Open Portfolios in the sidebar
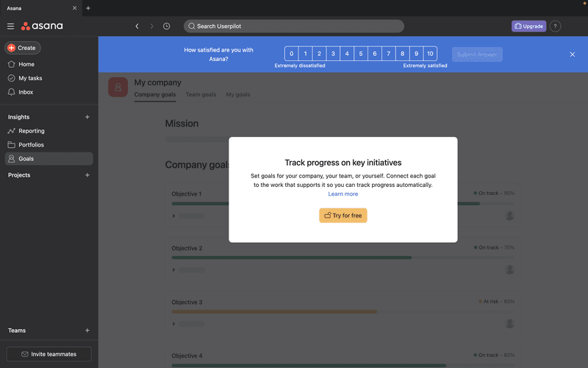Screen dimensions: 588x368 pyautogui.click(x=31, y=145)
